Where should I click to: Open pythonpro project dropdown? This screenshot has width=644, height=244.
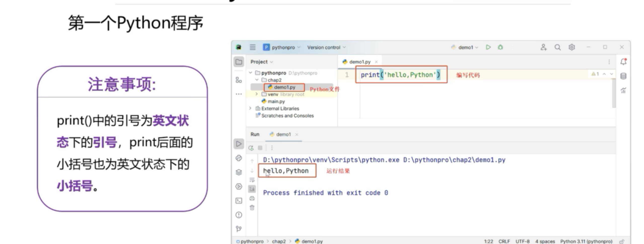click(282, 47)
